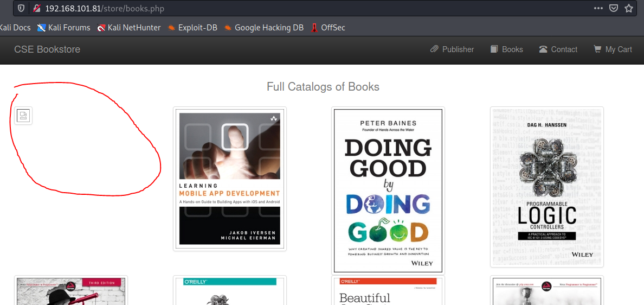The height and width of the screenshot is (305, 644).
Task: Go to the Contact page
Action: coord(558,49)
